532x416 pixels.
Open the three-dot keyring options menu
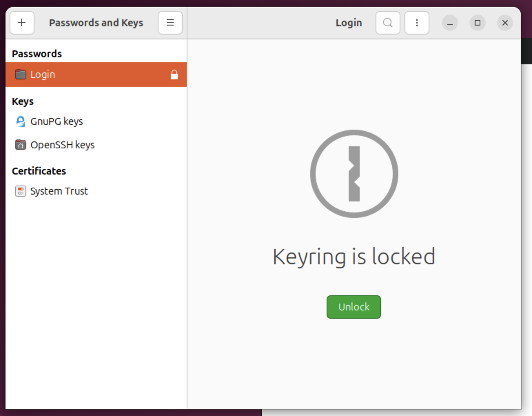pyautogui.click(x=417, y=23)
